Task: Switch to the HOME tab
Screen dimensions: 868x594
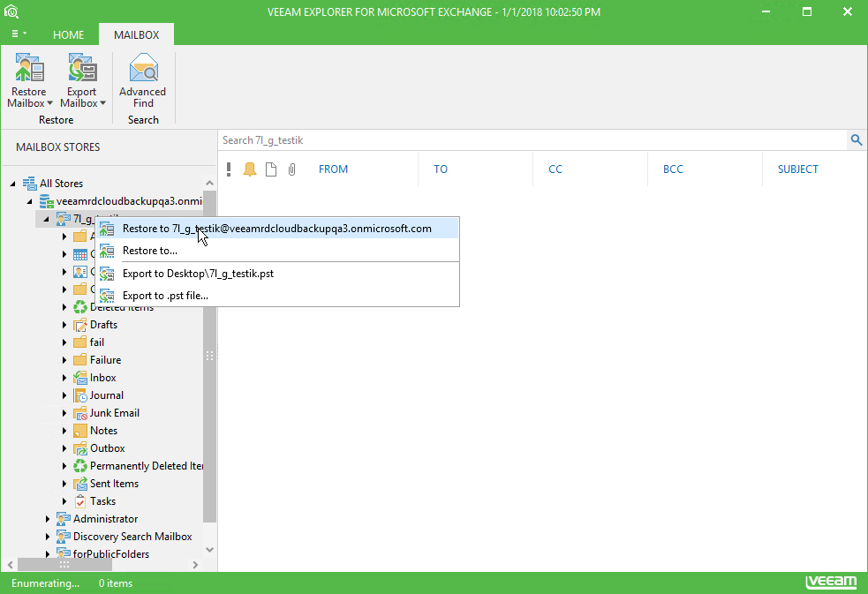Action: tap(69, 34)
